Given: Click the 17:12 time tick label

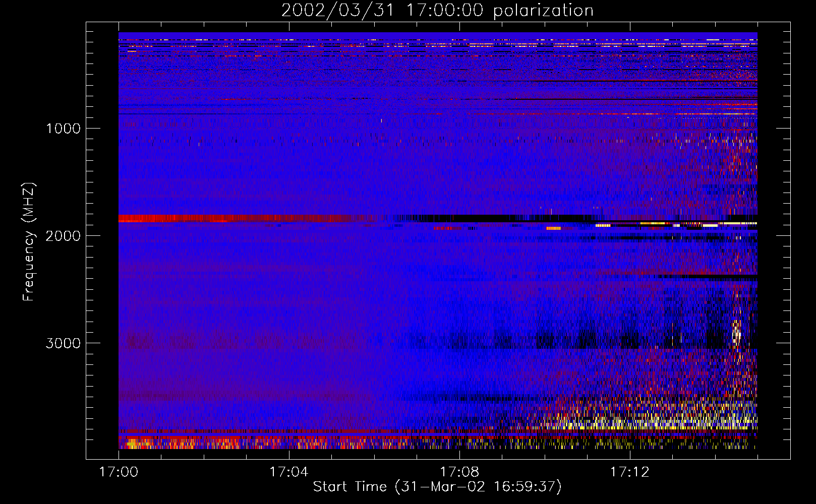Looking at the screenshot, I should pyautogui.click(x=630, y=472).
